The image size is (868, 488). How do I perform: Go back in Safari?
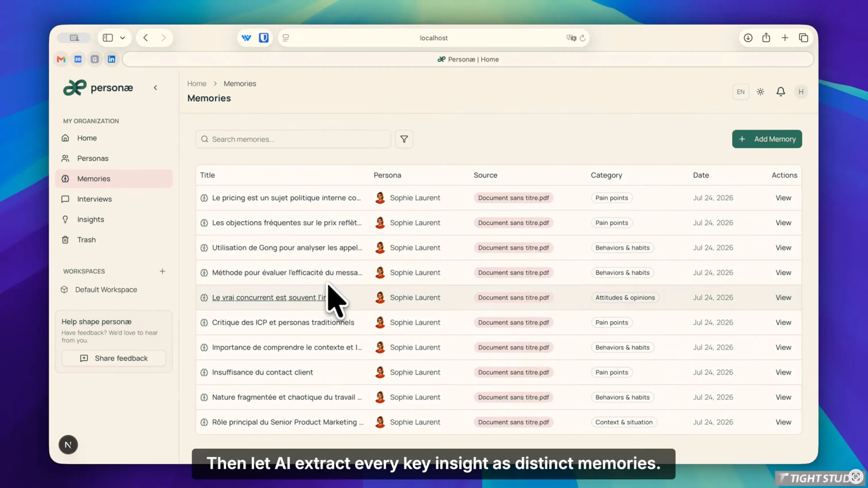click(x=146, y=38)
